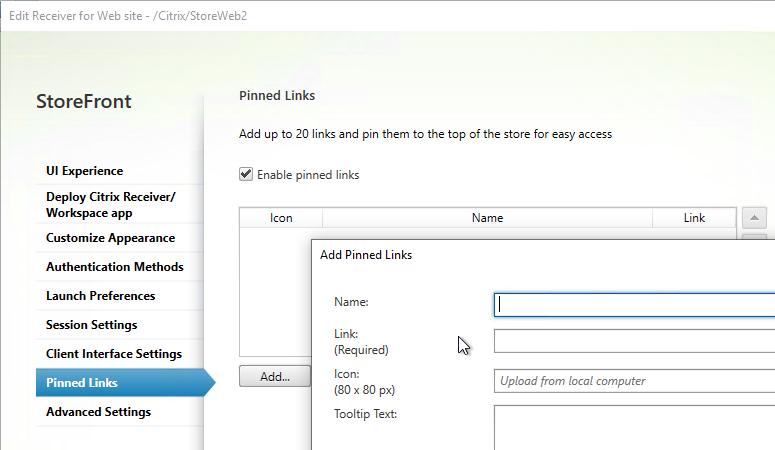The image size is (775, 450).
Task: Sort by the Name column header
Action: (487, 218)
